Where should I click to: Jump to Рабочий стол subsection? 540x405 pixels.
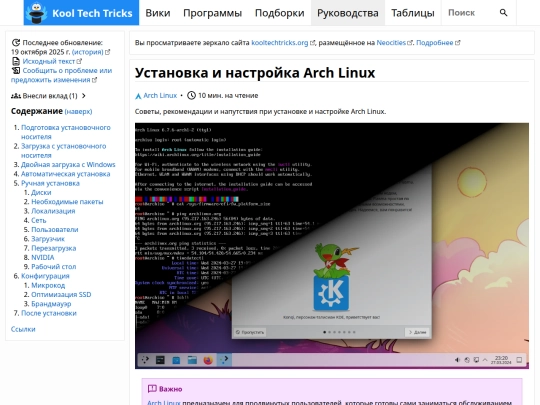[54, 267]
